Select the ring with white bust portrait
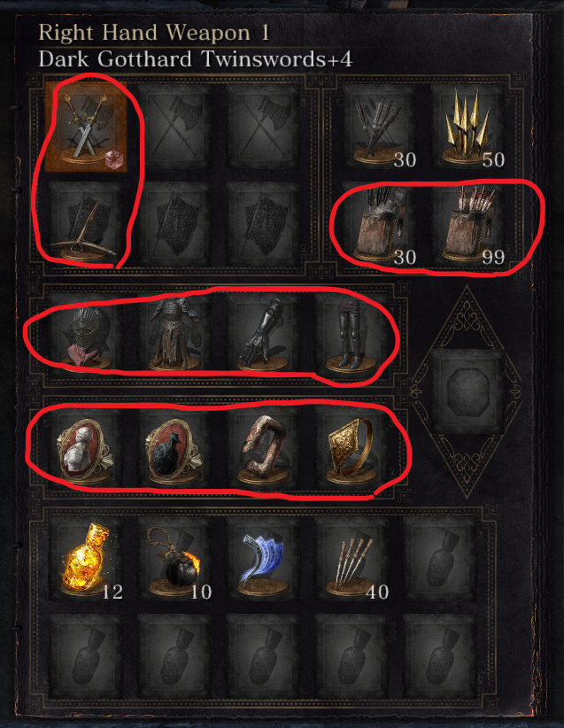The height and width of the screenshot is (728, 564). (86, 446)
